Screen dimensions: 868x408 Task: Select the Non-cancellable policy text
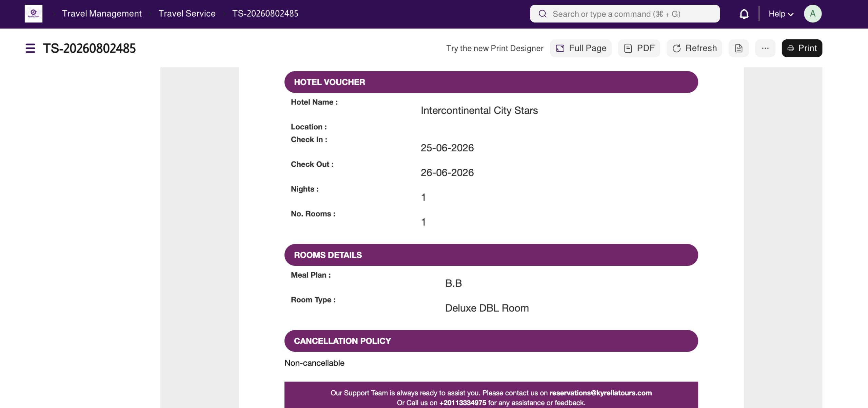tap(314, 363)
